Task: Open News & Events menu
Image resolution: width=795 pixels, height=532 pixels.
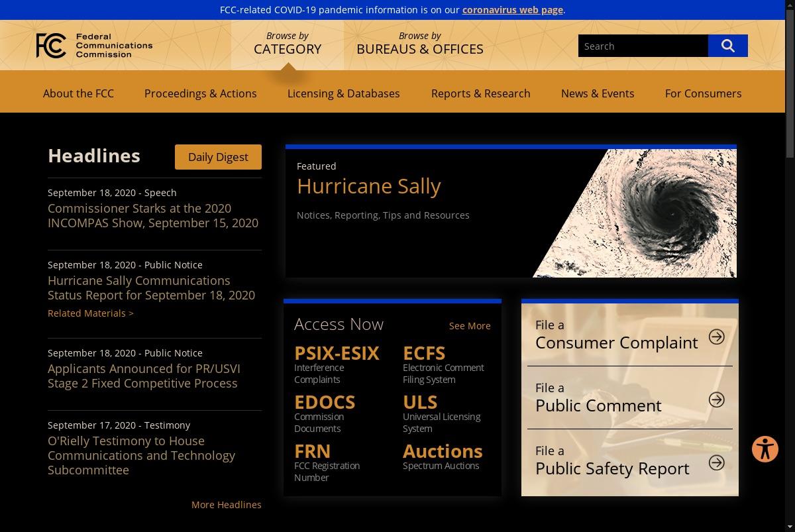Action: click(598, 93)
